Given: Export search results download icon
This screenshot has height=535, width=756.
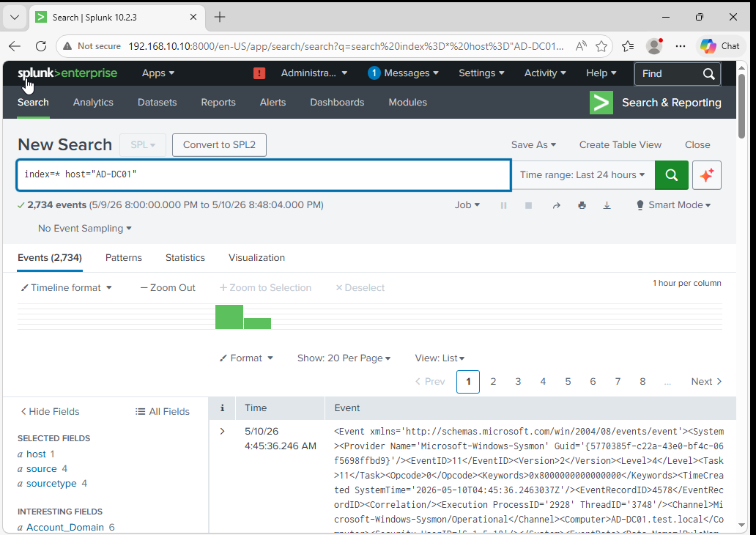Looking at the screenshot, I should [x=607, y=205].
